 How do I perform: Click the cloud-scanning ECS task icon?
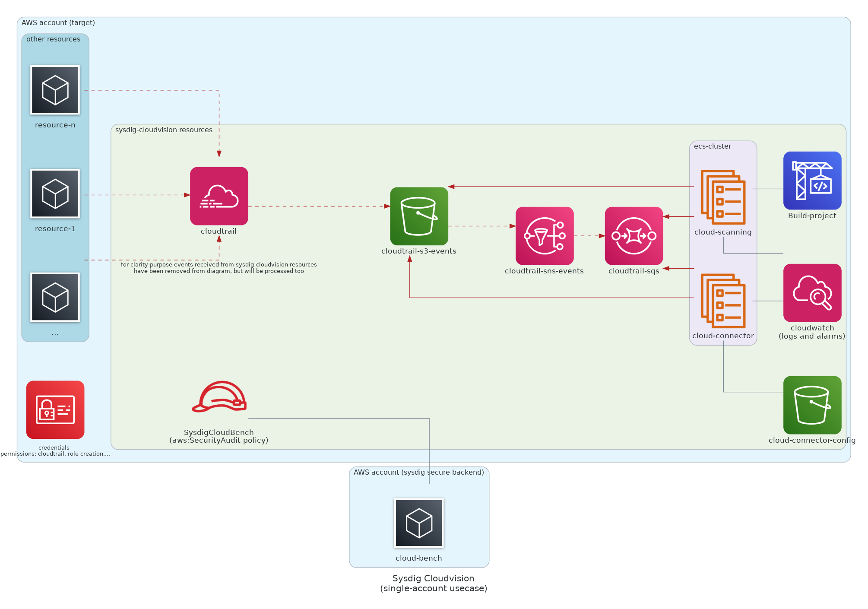(723, 197)
